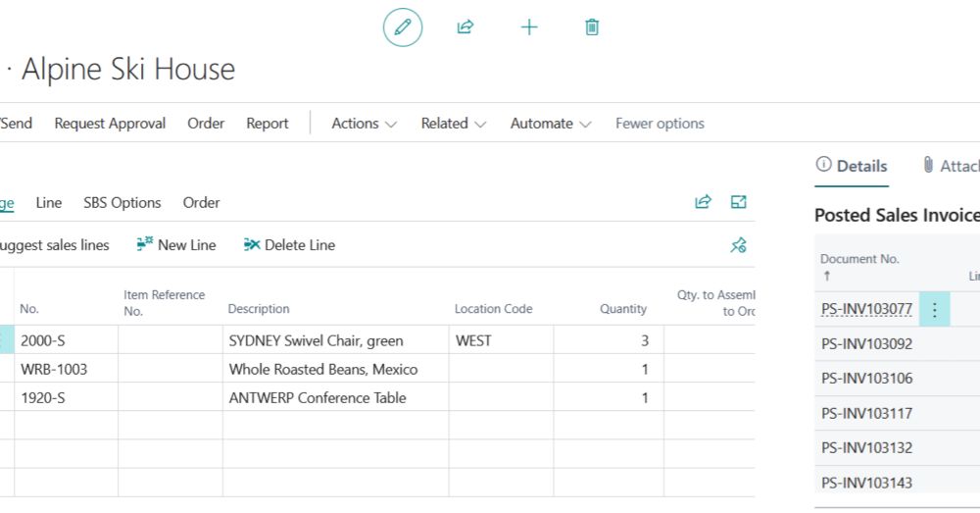Screen dimensions: 980x513
Task: Click the New Line icon
Action: 144,244
